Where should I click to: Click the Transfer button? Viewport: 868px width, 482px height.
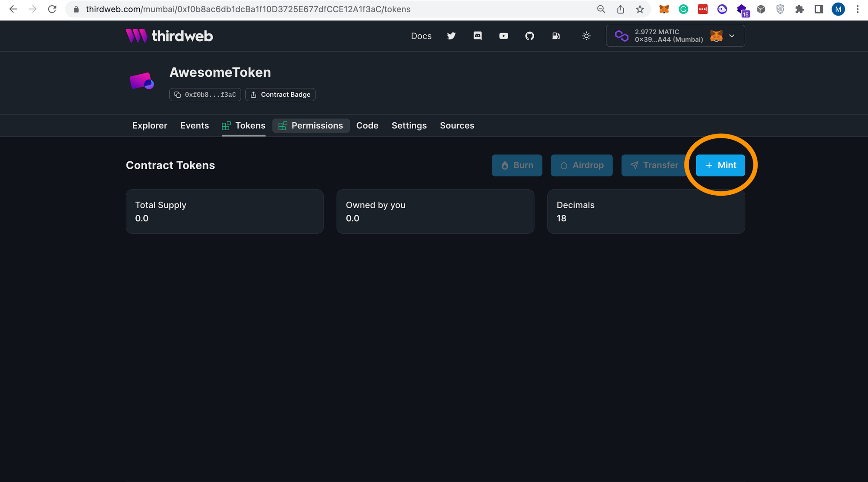tap(654, 165)
